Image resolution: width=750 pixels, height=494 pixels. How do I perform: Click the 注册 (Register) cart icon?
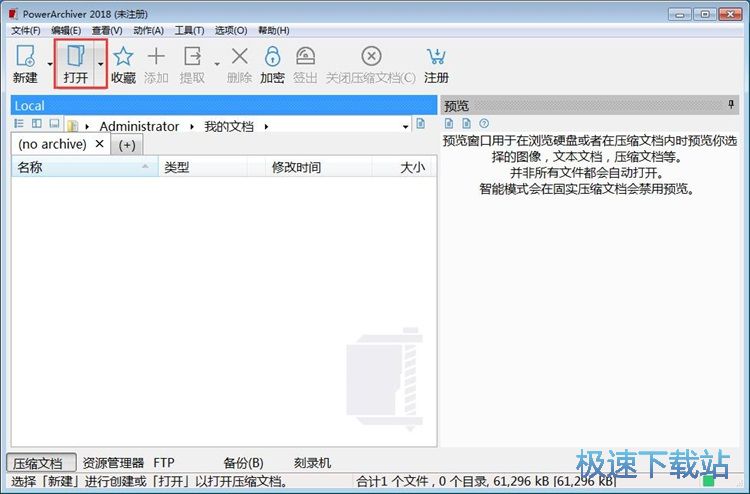click(436, 56)
